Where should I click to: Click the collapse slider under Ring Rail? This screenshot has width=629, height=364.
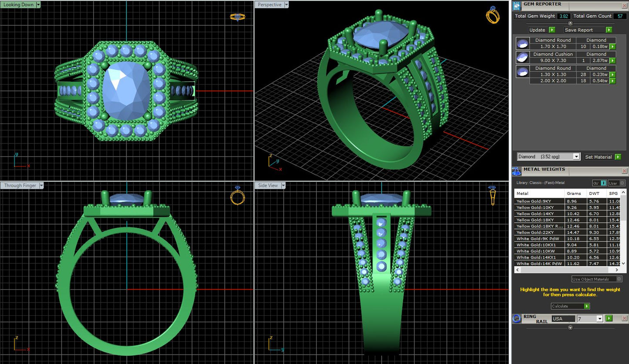[570, 327]
